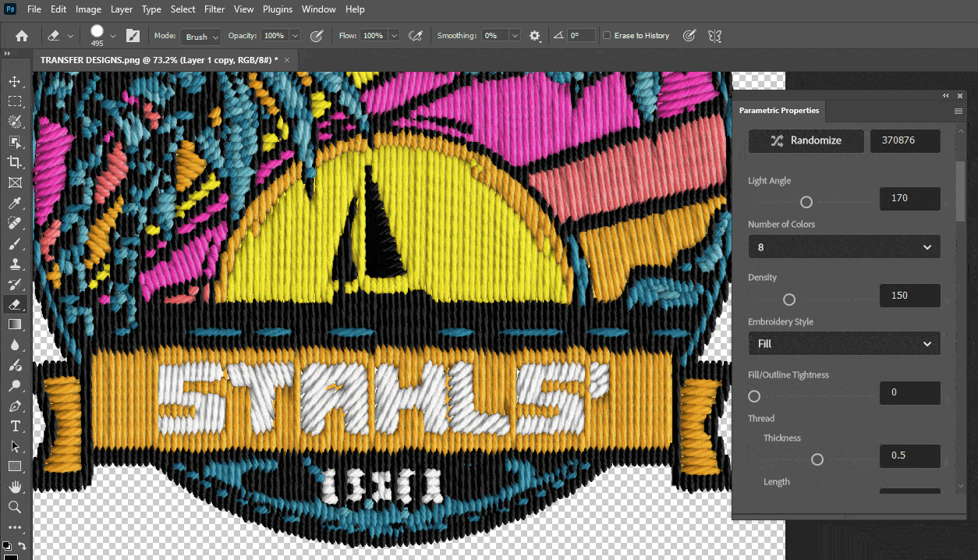Open the Layer menu
Screen dimensions: 978x560
click(x=122, y=9)
